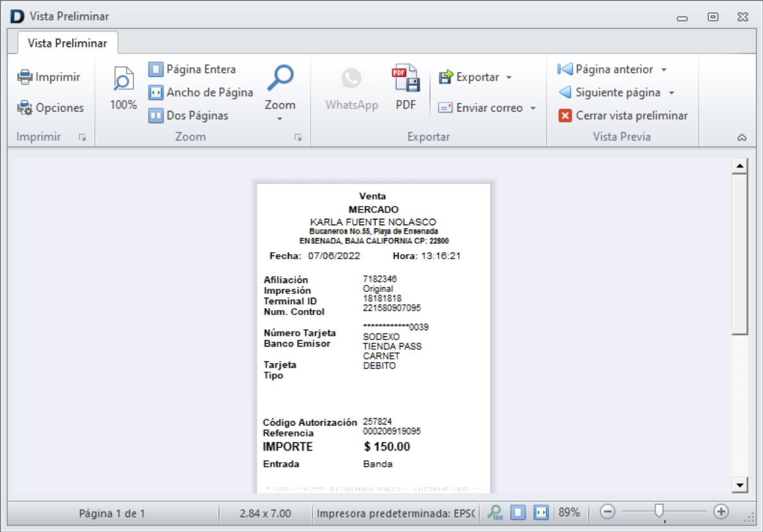Collapse the ribbon using the chevron

[x=742, y=136]
